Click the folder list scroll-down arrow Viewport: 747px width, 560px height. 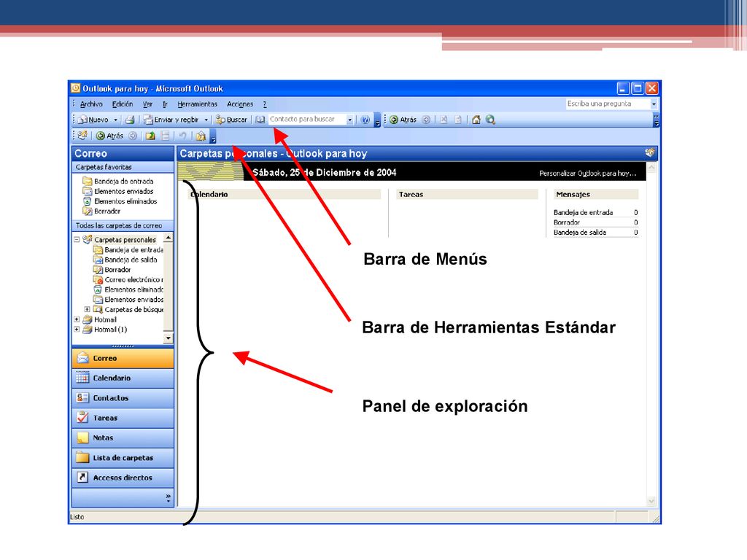pyautogui.click(x=168, y=338)
